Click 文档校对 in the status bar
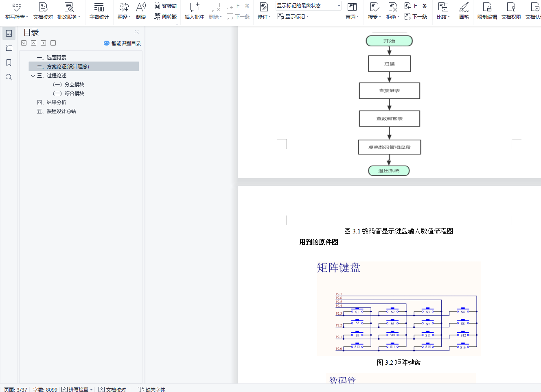Screen dimensions: 541x392 tap(112, 389)
